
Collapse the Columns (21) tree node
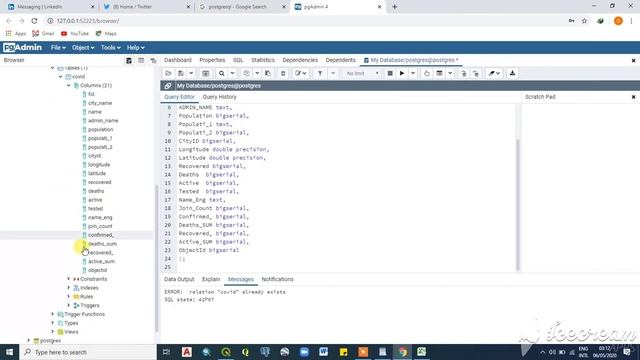69,85
